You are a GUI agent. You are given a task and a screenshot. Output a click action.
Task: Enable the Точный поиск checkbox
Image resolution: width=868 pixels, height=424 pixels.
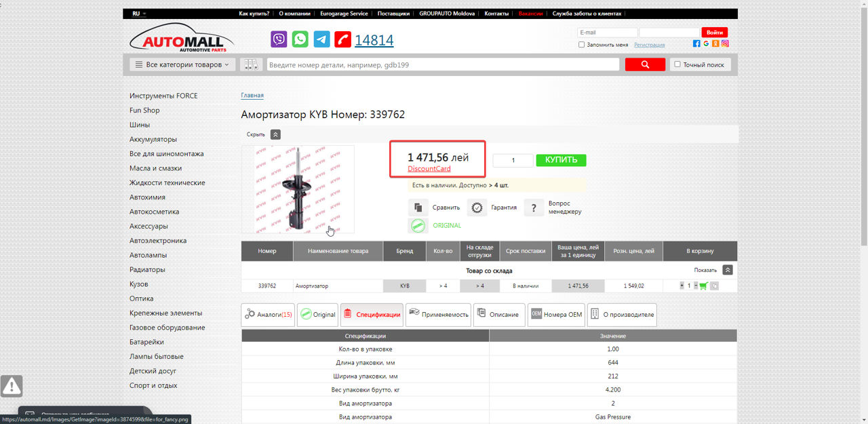[x=676, y=63]
